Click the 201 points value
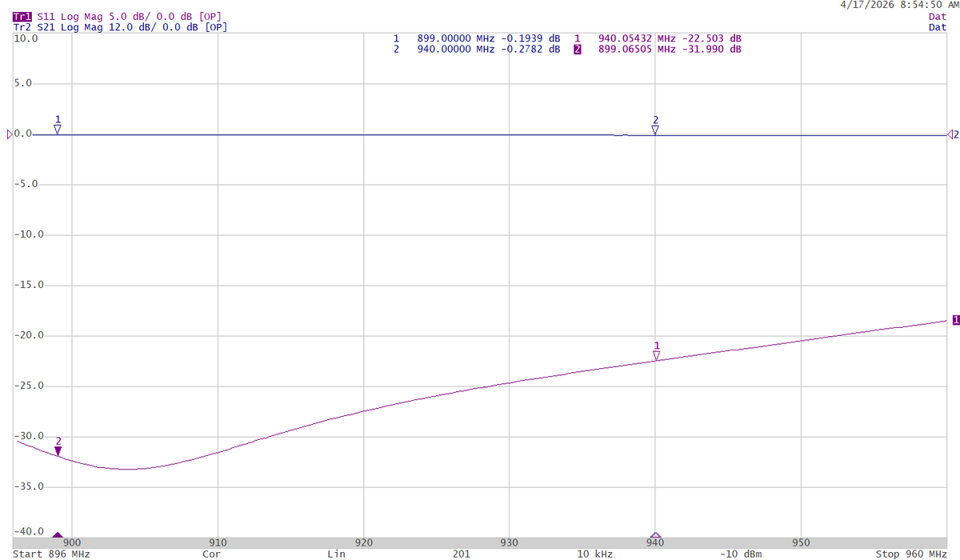 tap(462, 554)
